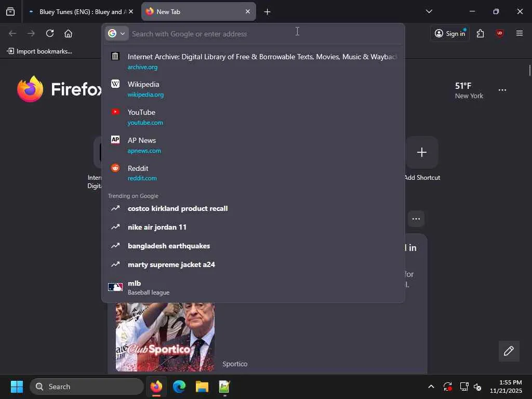
Task: Open a new tab with plus button
Action: pyautogui.click(x=267, y=12)
